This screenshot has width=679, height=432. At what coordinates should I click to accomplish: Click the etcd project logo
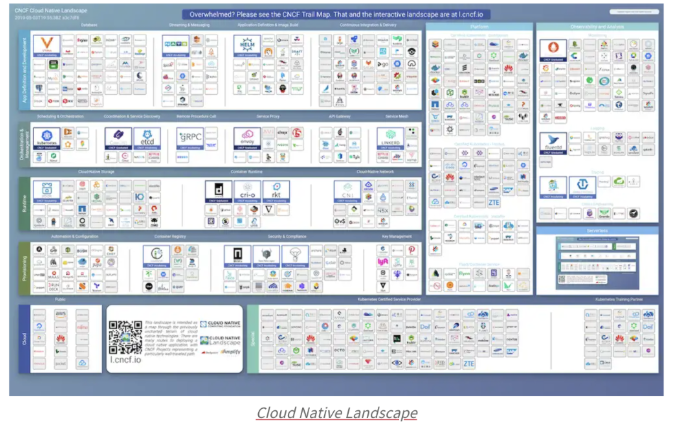pyautogui.click(x=147, y=139)
